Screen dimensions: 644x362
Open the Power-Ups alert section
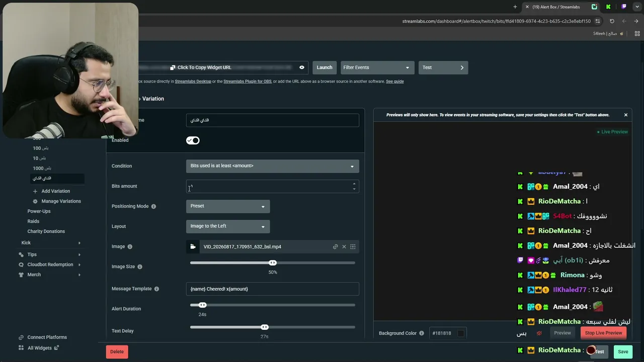tap(39, 211)
